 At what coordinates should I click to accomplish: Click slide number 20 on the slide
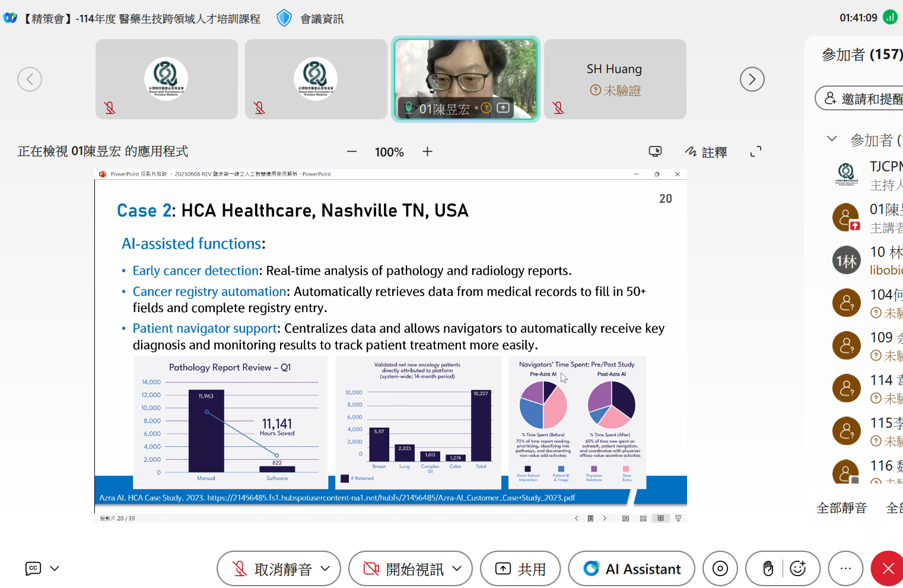point(666,199)
